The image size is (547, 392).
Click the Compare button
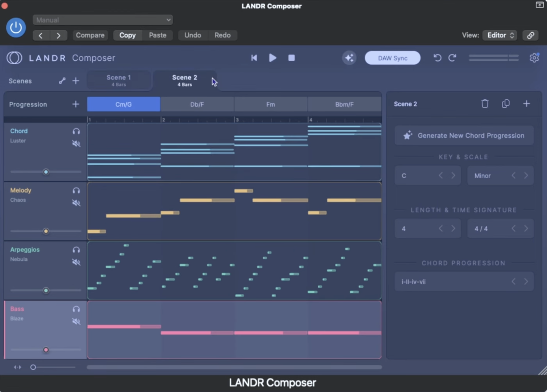90,35
